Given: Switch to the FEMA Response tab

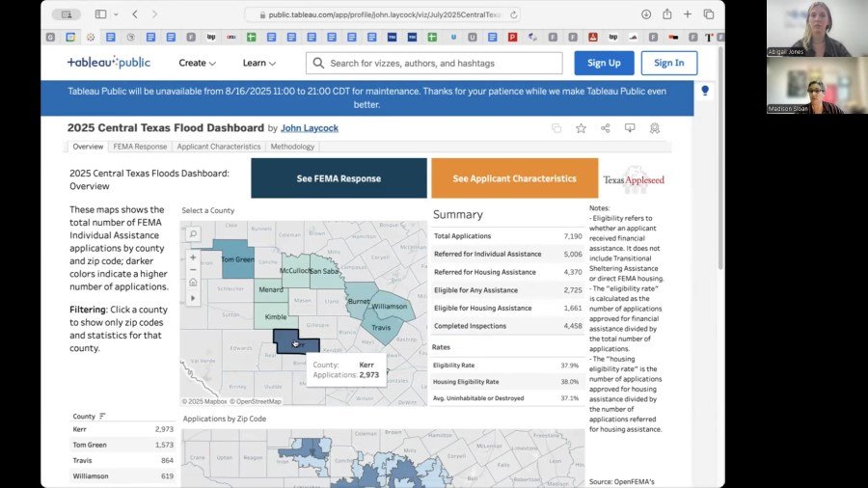Looking at the screenshot, I should coord(140,147).
